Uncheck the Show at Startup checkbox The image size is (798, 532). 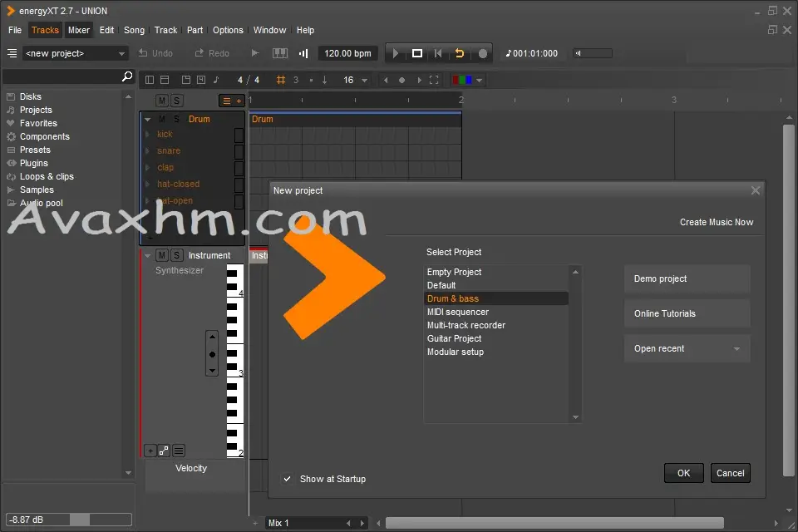point(288,479)
